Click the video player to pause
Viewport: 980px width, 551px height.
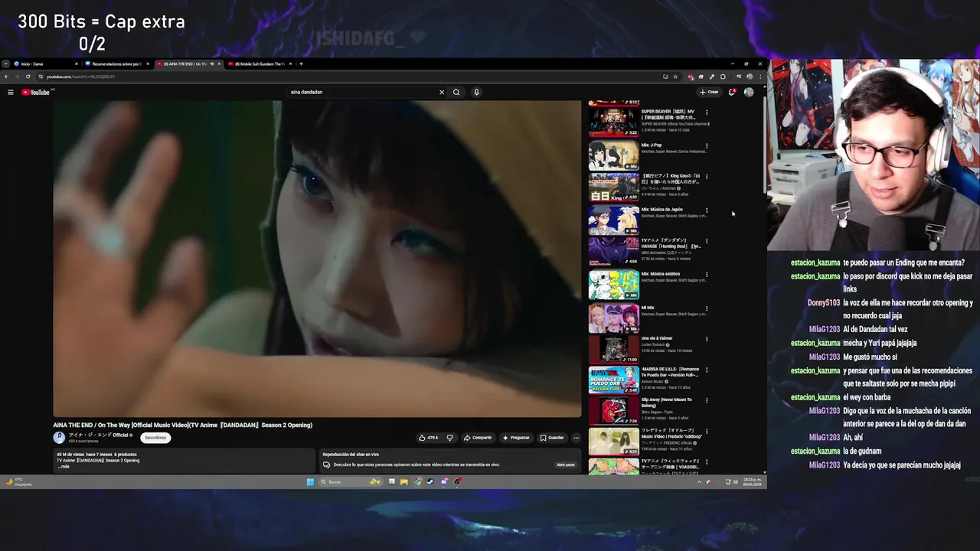(x=317, y=259)
